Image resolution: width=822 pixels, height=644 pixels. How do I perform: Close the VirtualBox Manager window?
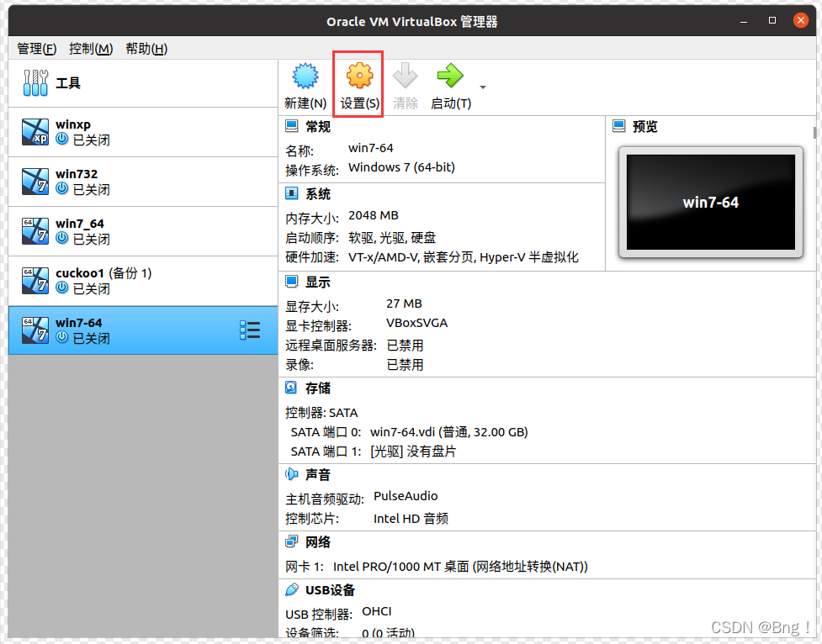pos(800,20)
